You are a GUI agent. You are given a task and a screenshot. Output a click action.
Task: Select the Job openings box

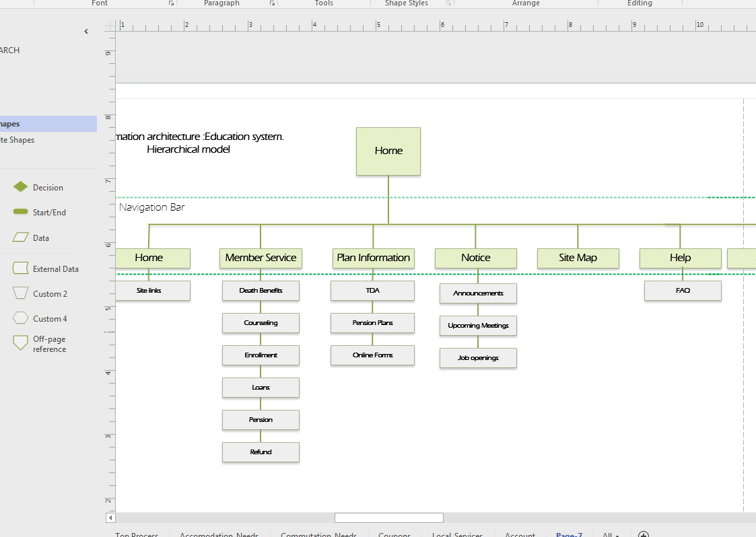478,358
